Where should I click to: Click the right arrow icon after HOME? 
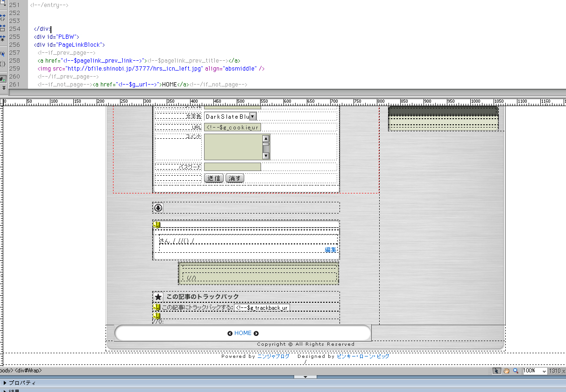256,333
